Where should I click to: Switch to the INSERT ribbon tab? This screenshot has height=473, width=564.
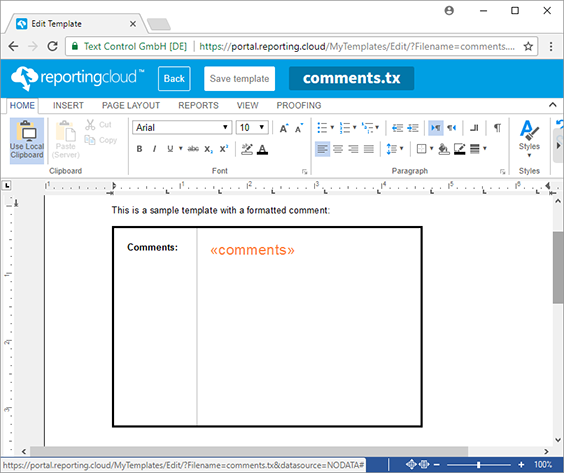(x=68, y=105)
